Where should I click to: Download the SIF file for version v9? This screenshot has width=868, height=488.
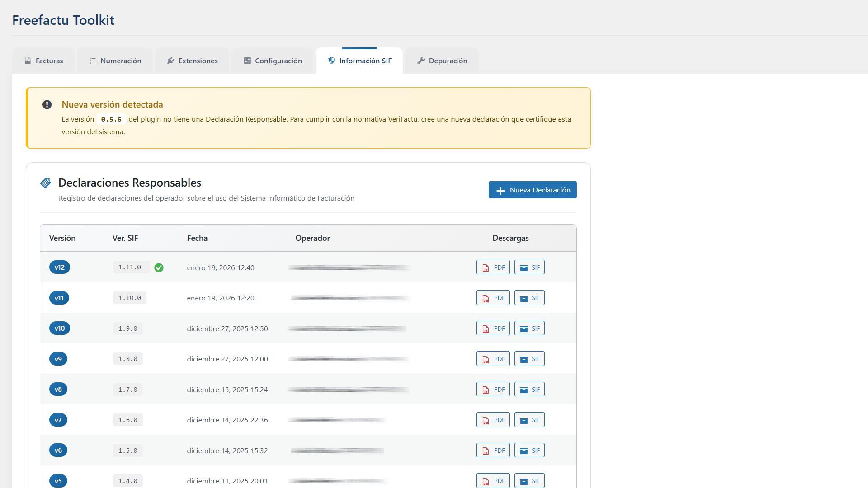pos(529,358)
